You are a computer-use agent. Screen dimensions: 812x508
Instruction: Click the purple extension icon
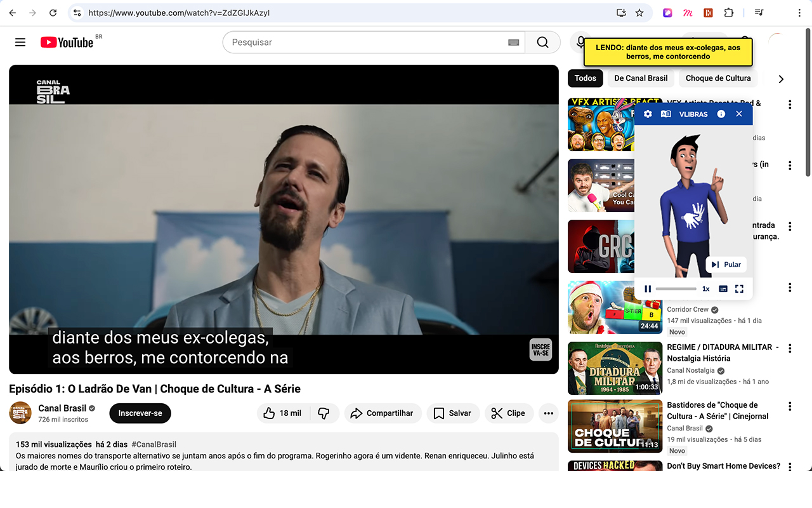pyautogui.click(x=667, y=13)
